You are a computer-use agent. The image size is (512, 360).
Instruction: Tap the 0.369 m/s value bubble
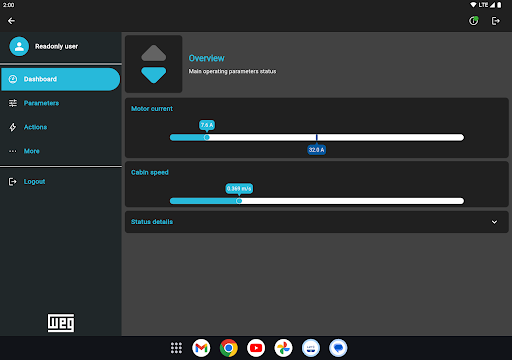239,189
